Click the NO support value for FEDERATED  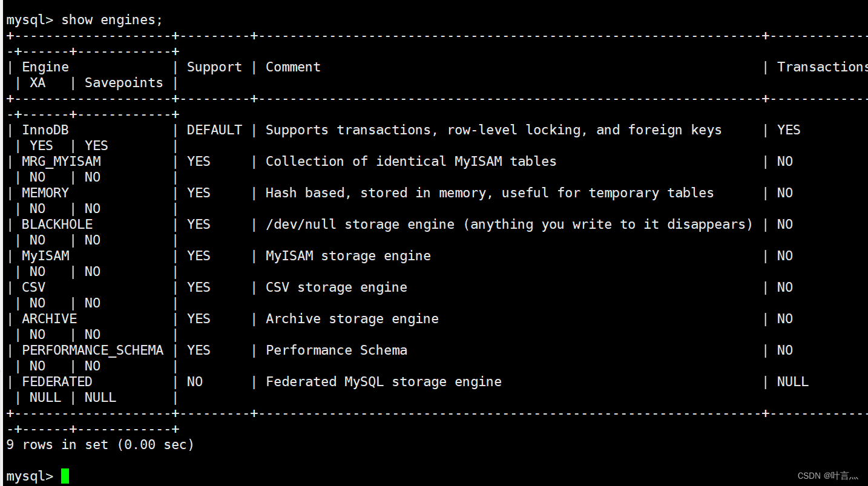click(195, 382)
